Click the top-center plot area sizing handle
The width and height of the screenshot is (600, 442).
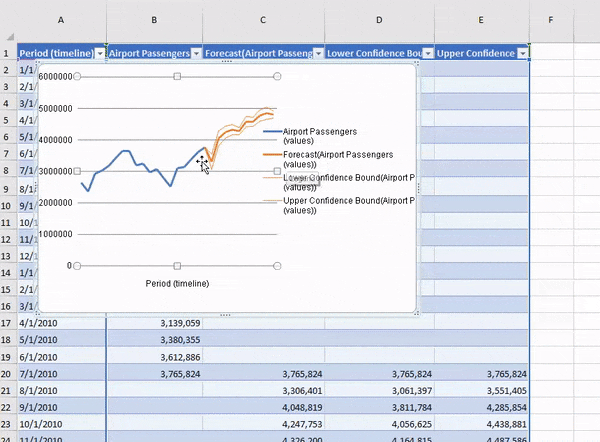177,77
